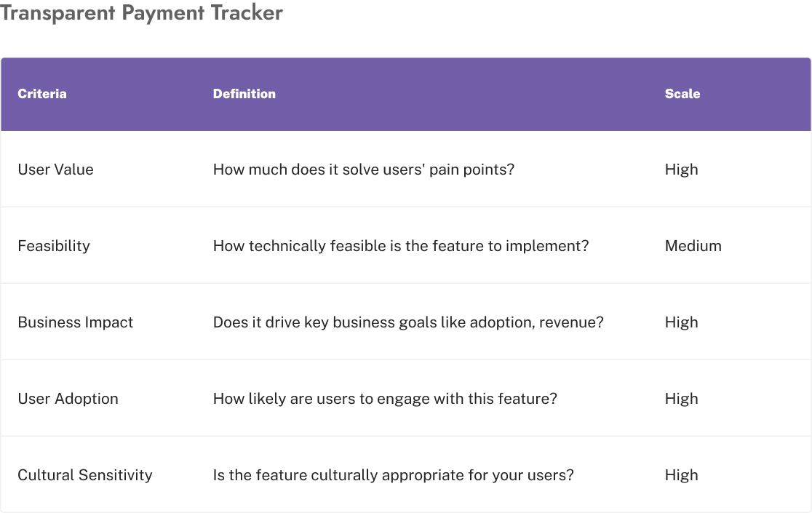Select the User Value criteria cell
This screenshot has width=812, height=513.
tap(56, 170)
